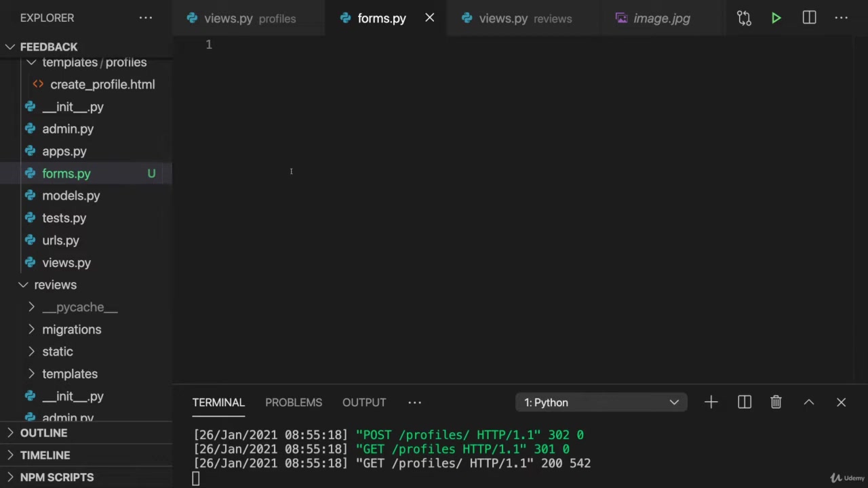Kill terminal with trash icon
Image resolution: width=868 pixels, height=488 pixels.
click(x=776, y=403)
